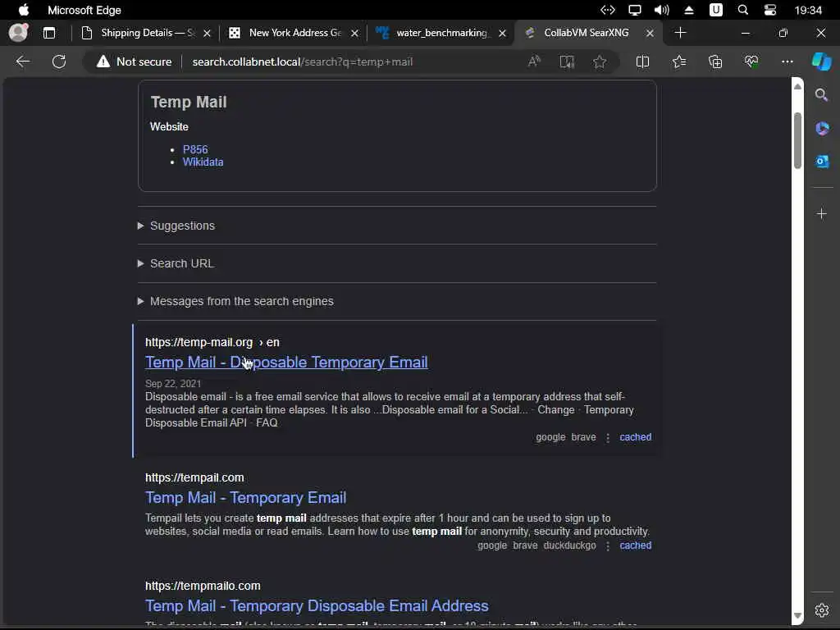Open the immersive reader icon
840x630 pixels.
coord(567,62)
